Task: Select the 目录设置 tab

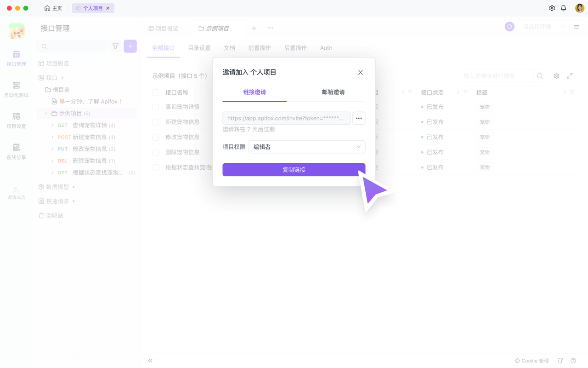Action: coord(199,48)
